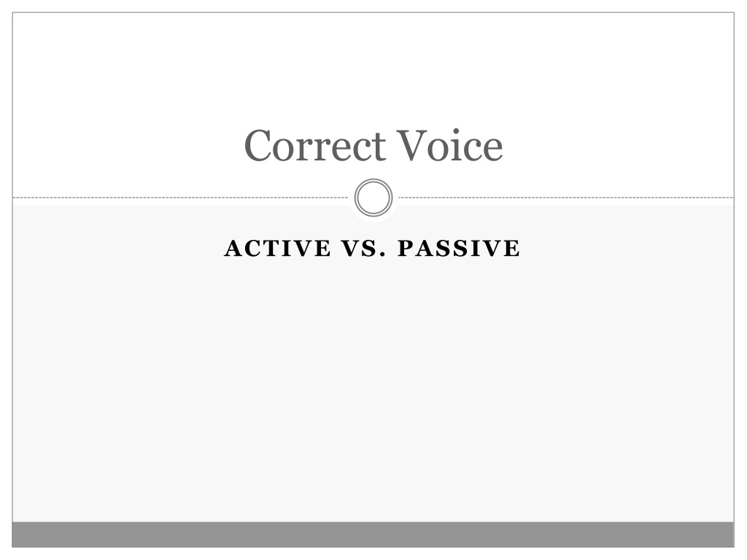
Task: Click the final "E" of "PASSIVE"
Action: [512, 248]
